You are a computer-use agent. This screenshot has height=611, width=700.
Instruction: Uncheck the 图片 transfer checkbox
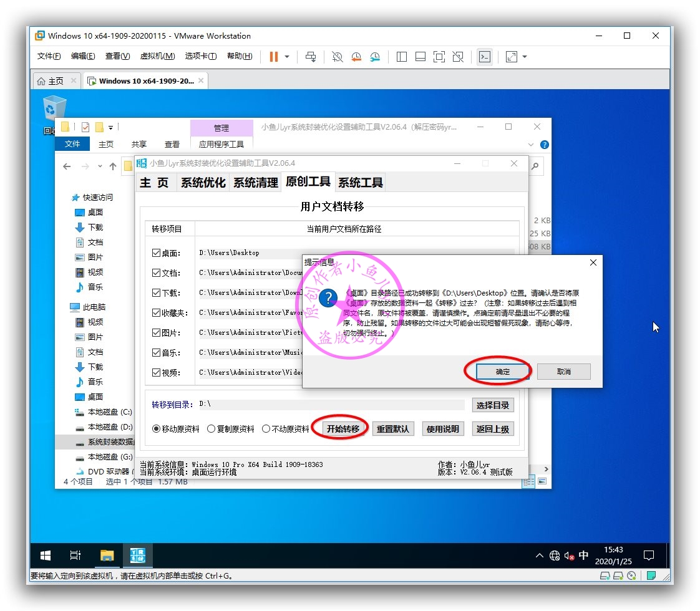[x=156, y=332]
